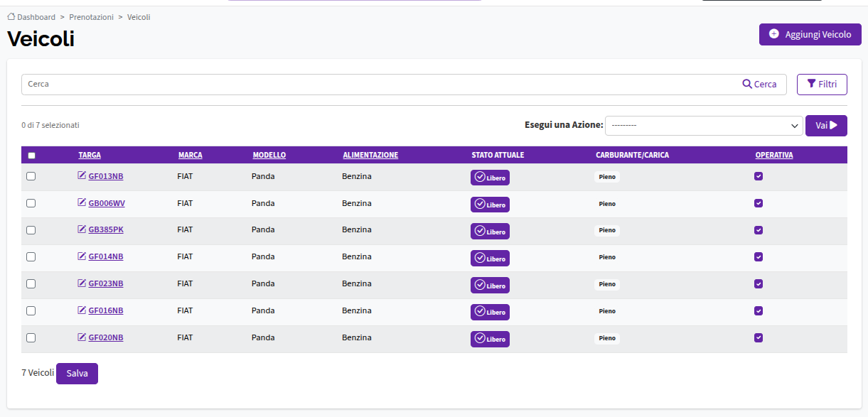The height and width of the screenshot is (417, 868).
Task: Select the row checkbox for GF013NB
Action: tap(31, 176)
